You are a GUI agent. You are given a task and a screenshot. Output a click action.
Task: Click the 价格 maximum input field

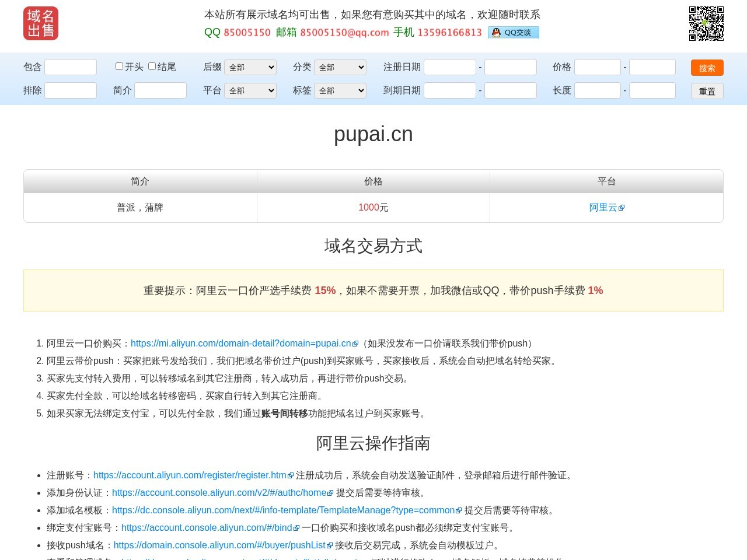tap(652, 67)
